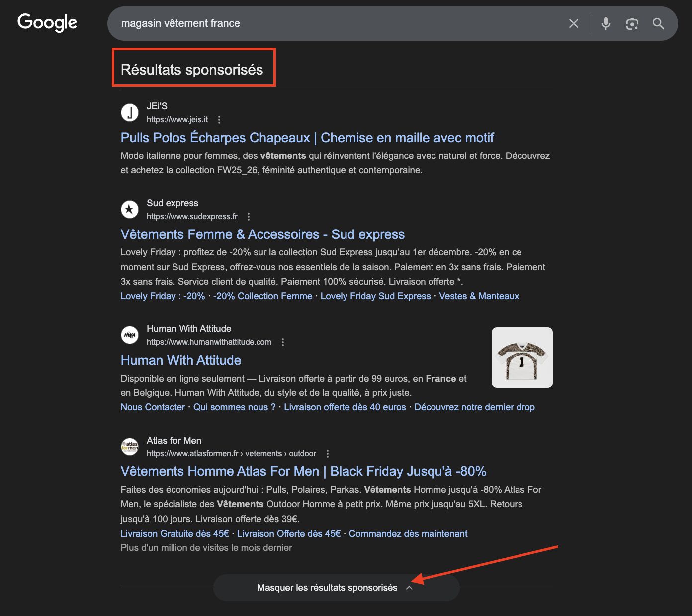Open three-dot menu for Atlas for Men
The image size is (692, 616).
[327, 454]
